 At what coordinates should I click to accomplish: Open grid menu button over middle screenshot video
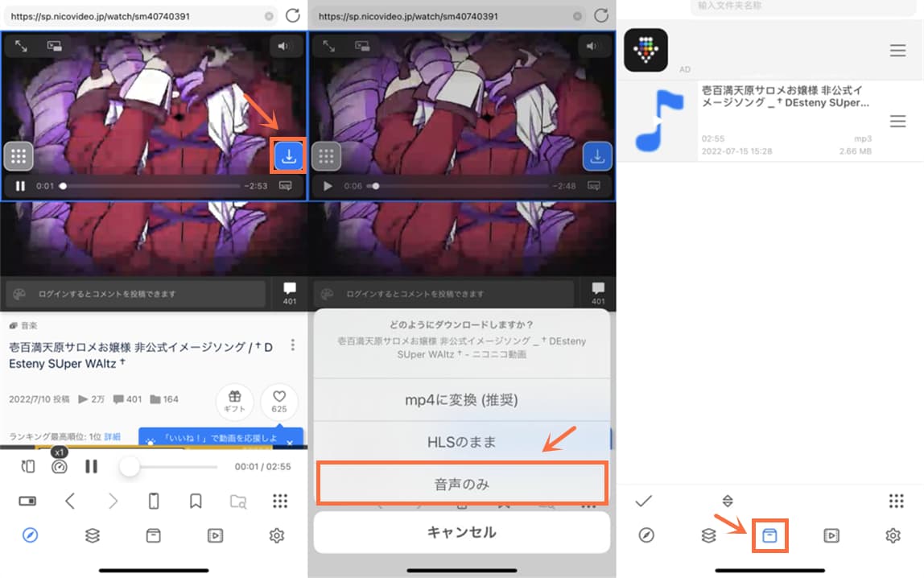point(327,156)
